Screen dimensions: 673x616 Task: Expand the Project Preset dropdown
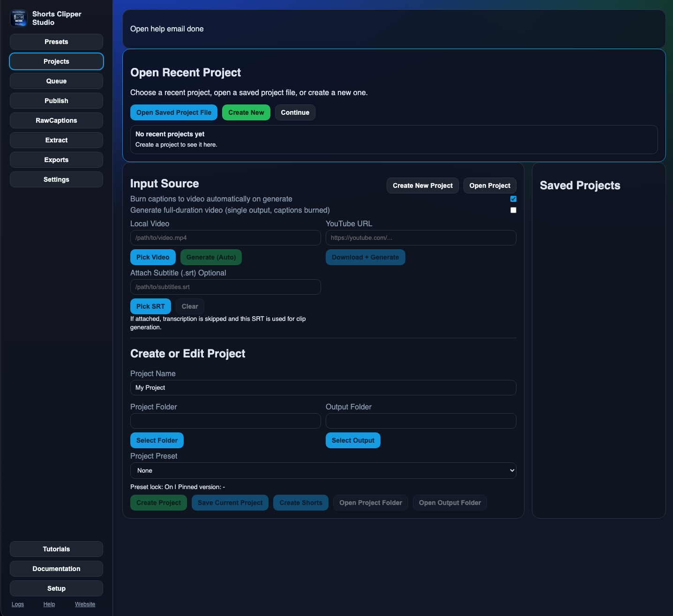pyautogui.click(x=323, y=470)
